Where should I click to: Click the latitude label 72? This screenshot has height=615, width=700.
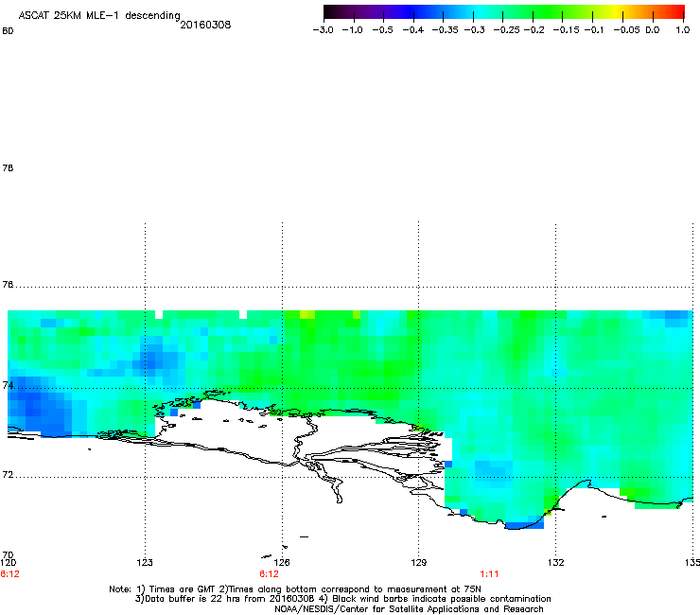click(8, 474)
